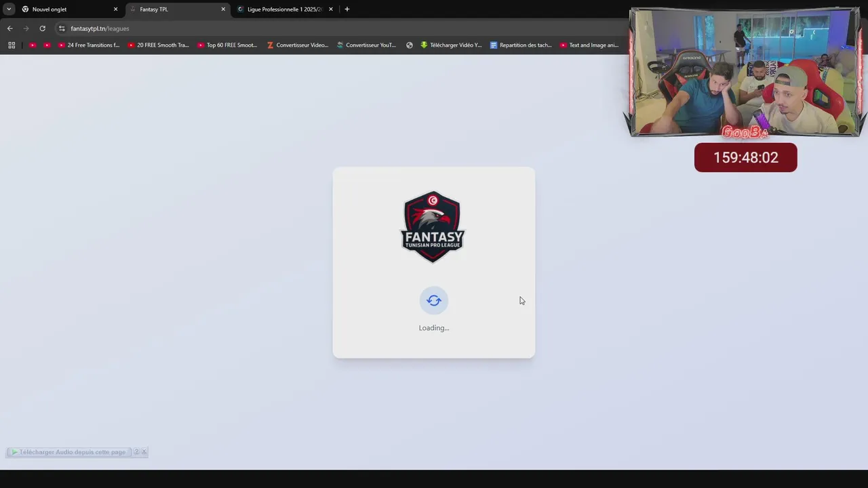This screenshot has width=868, height=488.
Task: Open 20 FREE Smooth Tra... bookmark
Action: click(x=159, y=45)
